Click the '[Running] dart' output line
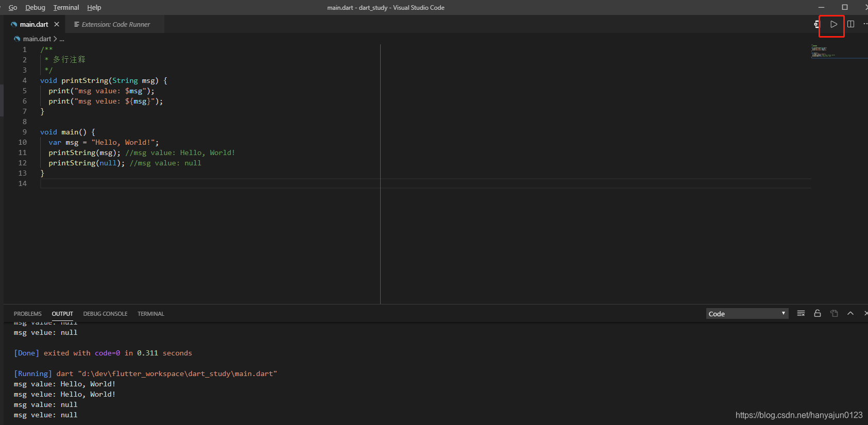The width and height of the screenshot is (868, 425). click(145, 373)
